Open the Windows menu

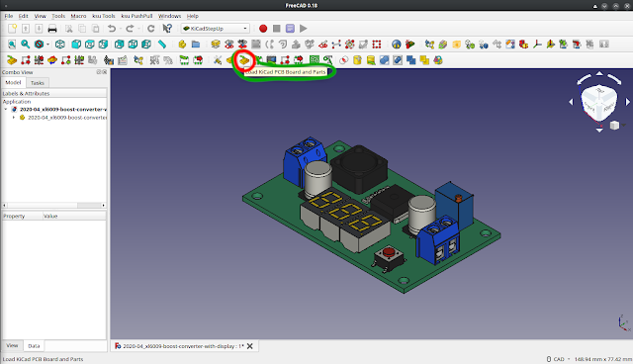pos(169,16)
